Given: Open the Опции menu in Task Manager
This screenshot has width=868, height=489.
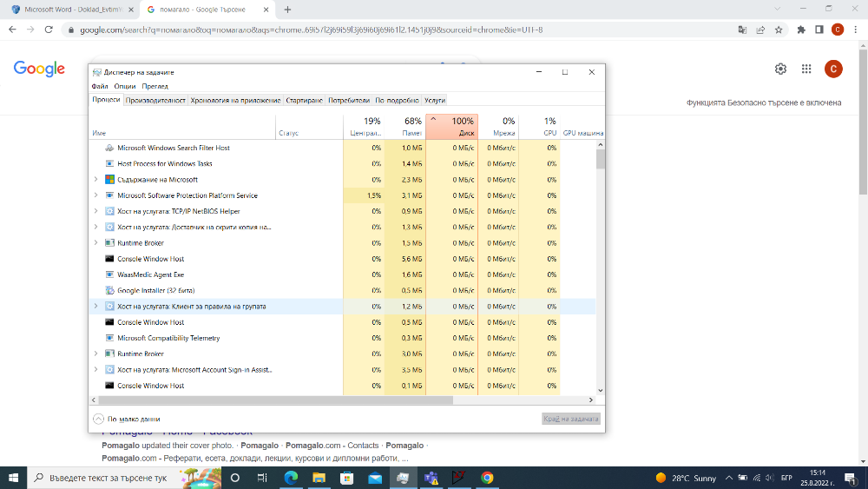Looking at the screenshot, I should (x=124, y=86).
